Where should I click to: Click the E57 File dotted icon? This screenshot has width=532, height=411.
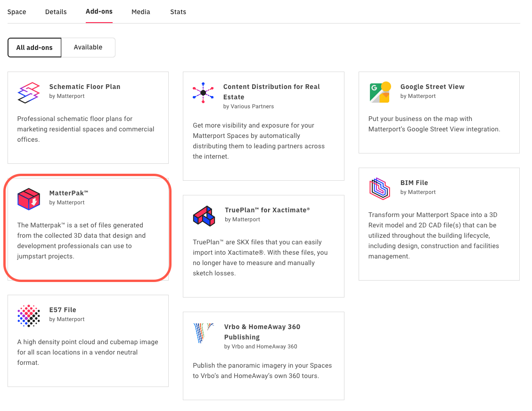tap(29, 315)
